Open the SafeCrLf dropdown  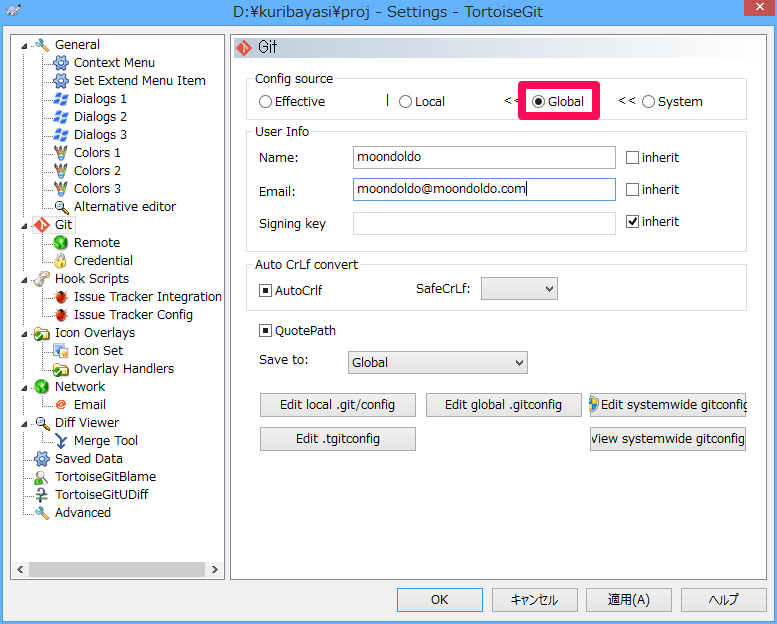519,289
